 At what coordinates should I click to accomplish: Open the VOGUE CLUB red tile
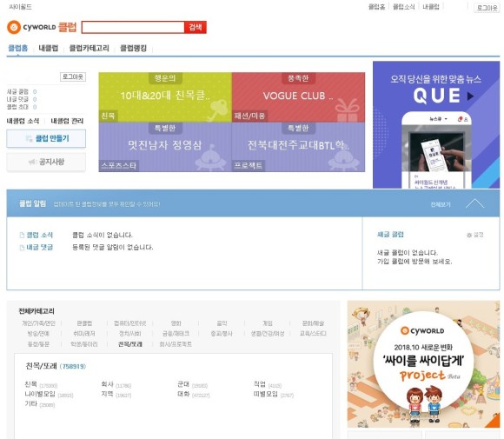click(x=298, y=97)
